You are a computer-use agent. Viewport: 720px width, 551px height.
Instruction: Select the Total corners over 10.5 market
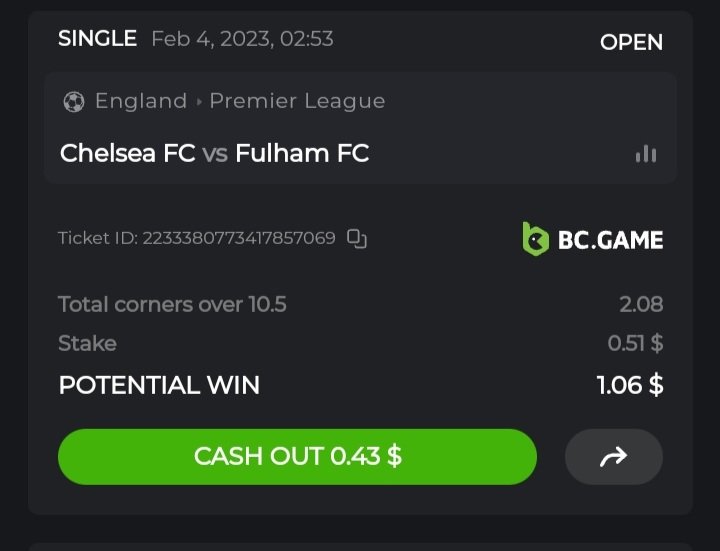coord(172,304)
